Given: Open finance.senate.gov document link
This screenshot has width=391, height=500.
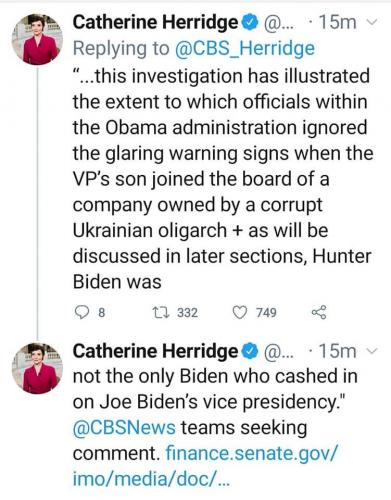Looking at the screenshot, I should (x=205, y=466).
